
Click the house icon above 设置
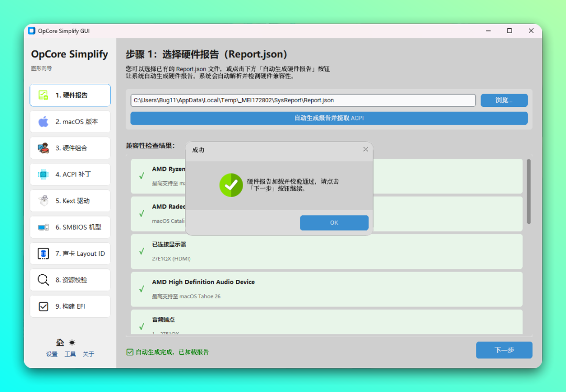[x=60, y=342]
